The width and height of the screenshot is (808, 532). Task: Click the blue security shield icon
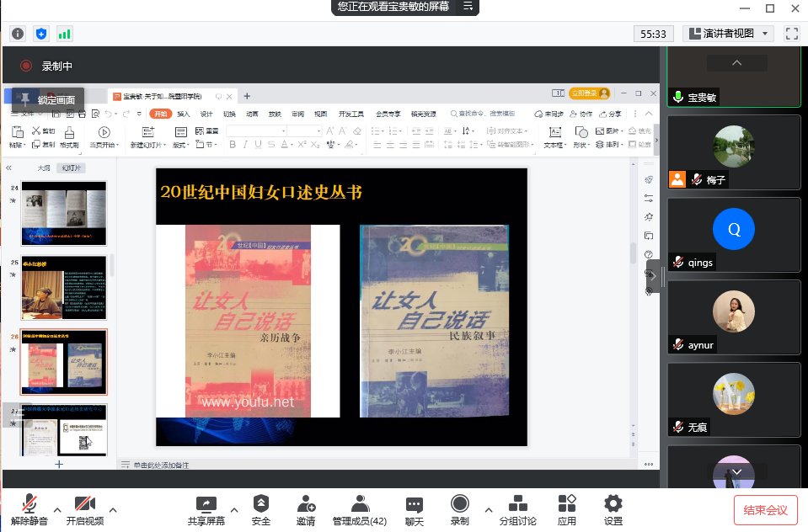click(x=41, y=34)
